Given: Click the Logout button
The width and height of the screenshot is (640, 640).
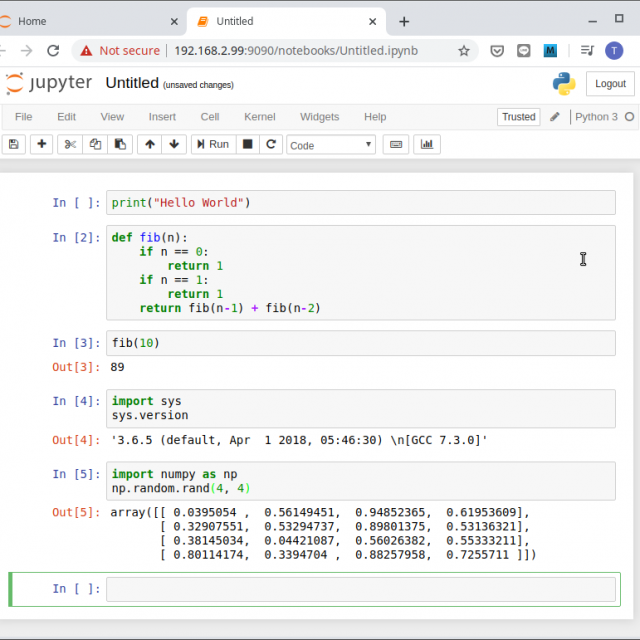Looking at the screenshot, I should [609, 84].
